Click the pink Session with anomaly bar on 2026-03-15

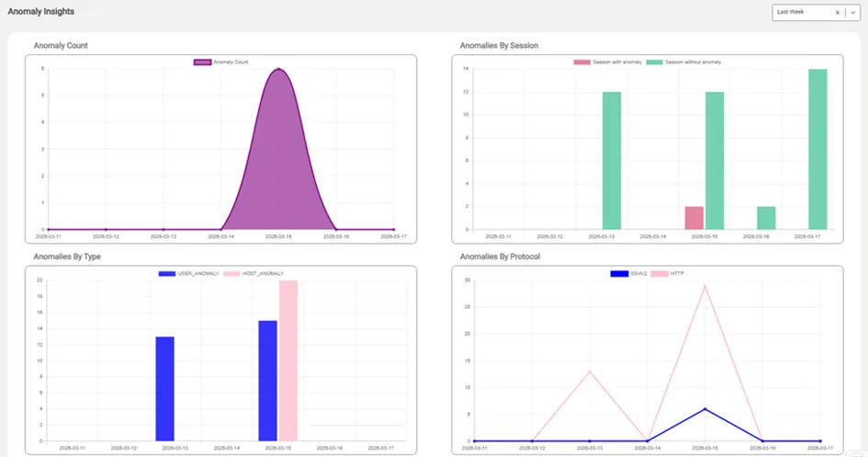(694, 218)
